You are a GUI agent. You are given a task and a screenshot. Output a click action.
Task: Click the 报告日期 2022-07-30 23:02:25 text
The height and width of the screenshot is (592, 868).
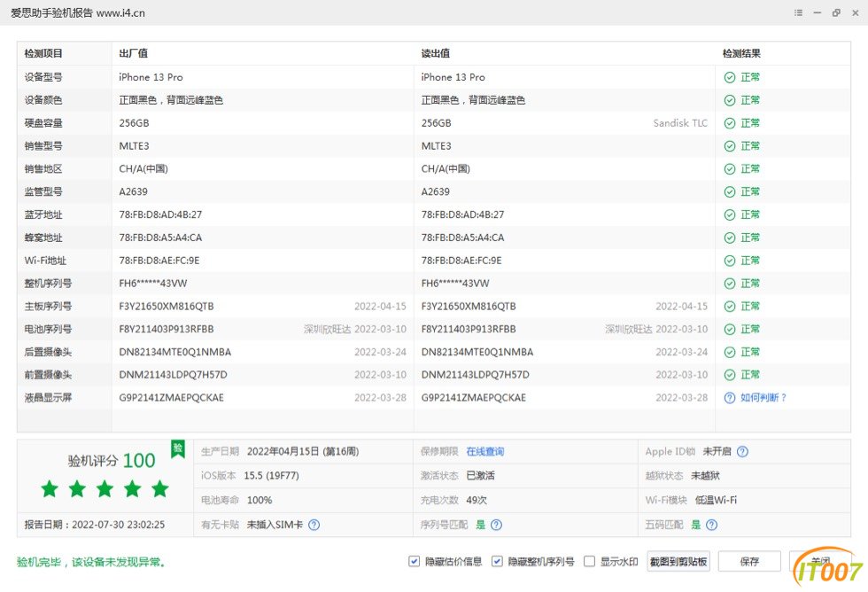94,525
